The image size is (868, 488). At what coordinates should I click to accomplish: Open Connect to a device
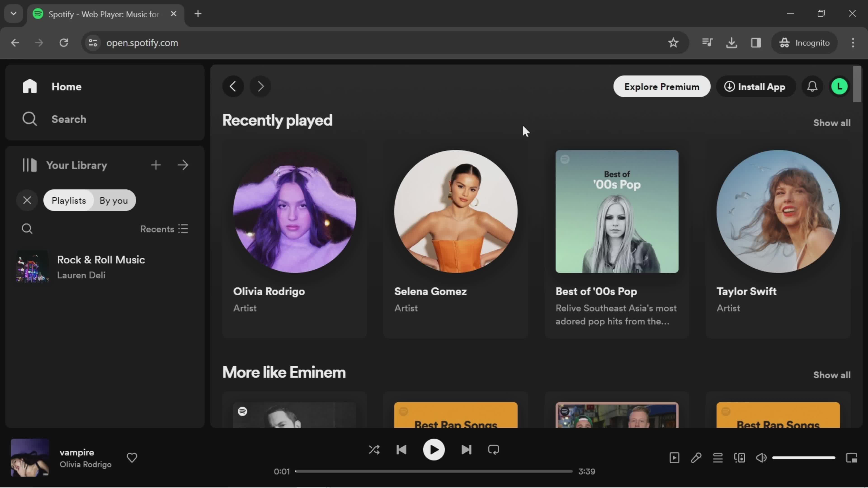[740, 458]
